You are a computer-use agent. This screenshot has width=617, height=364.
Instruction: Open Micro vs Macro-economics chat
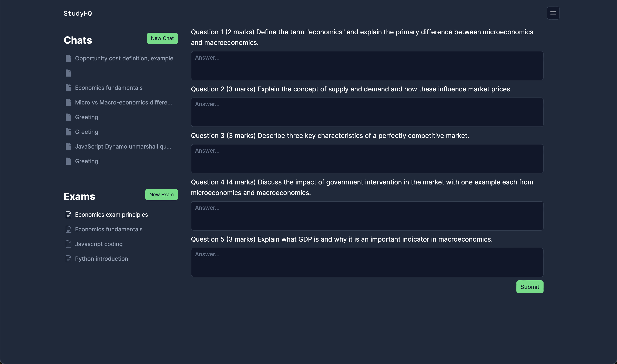pos(123,103)
